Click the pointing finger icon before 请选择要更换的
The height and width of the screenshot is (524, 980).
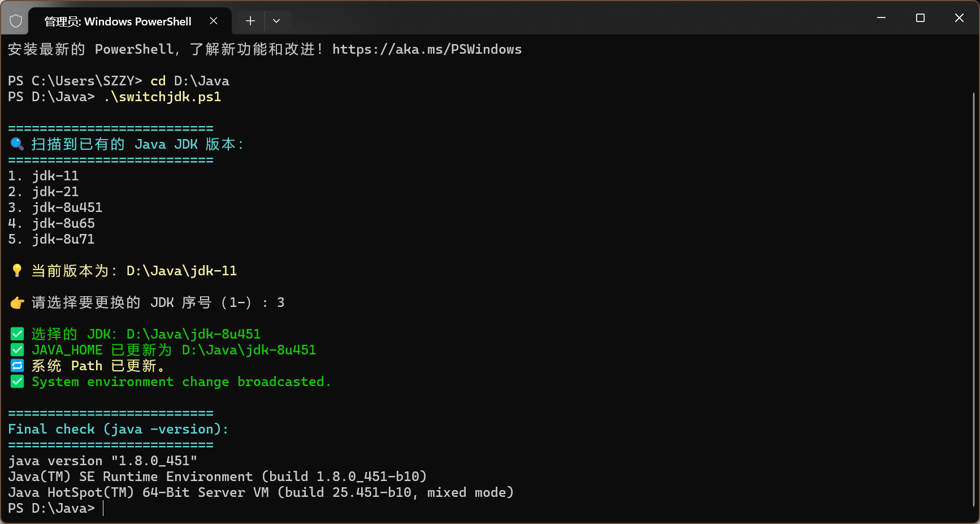pos(17,302)
